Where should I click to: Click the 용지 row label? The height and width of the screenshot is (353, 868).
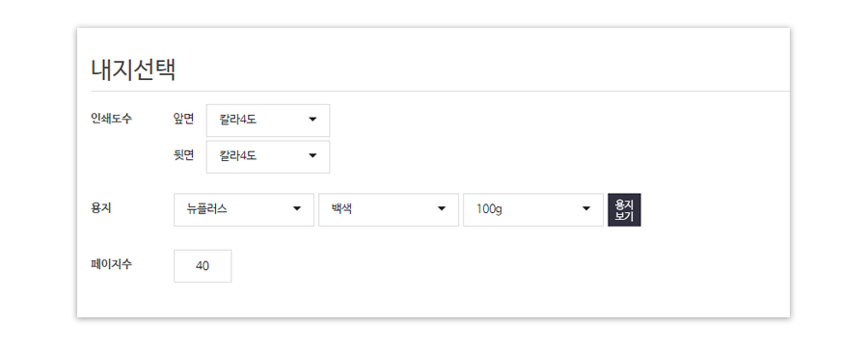click(x=100, y=209)
